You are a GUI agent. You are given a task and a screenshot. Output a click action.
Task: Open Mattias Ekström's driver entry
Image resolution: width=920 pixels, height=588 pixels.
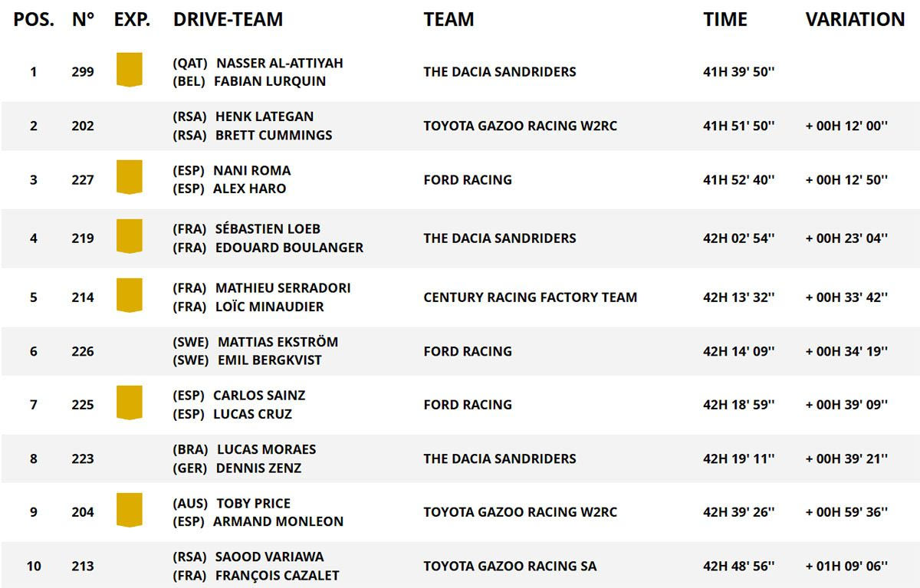[278, 342]
